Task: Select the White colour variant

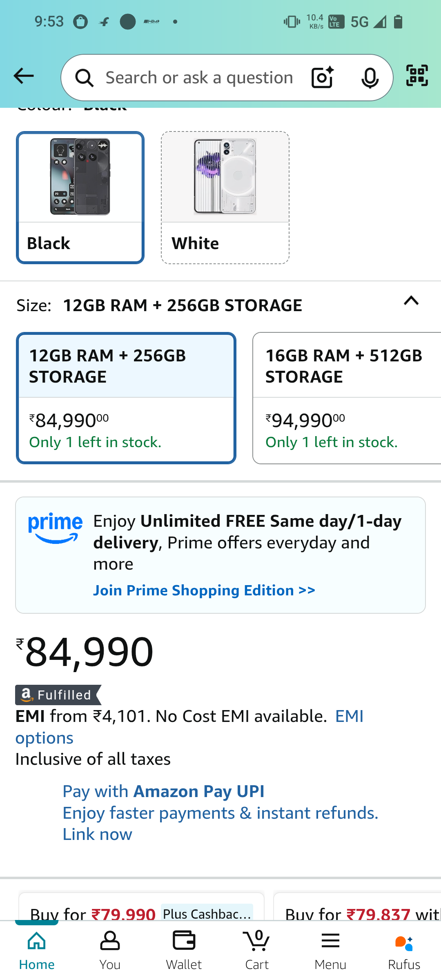Action: coord(225,196)
